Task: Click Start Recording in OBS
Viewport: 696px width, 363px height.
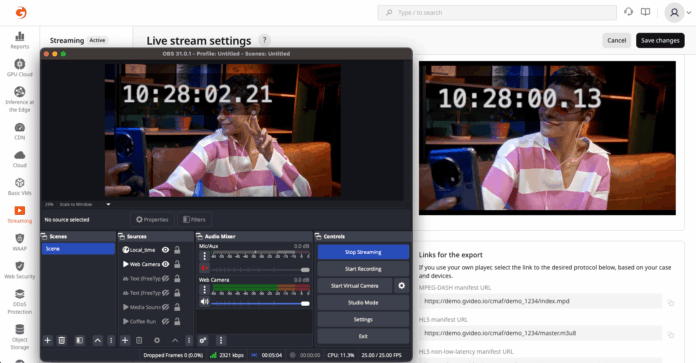Action: [363, 269]
